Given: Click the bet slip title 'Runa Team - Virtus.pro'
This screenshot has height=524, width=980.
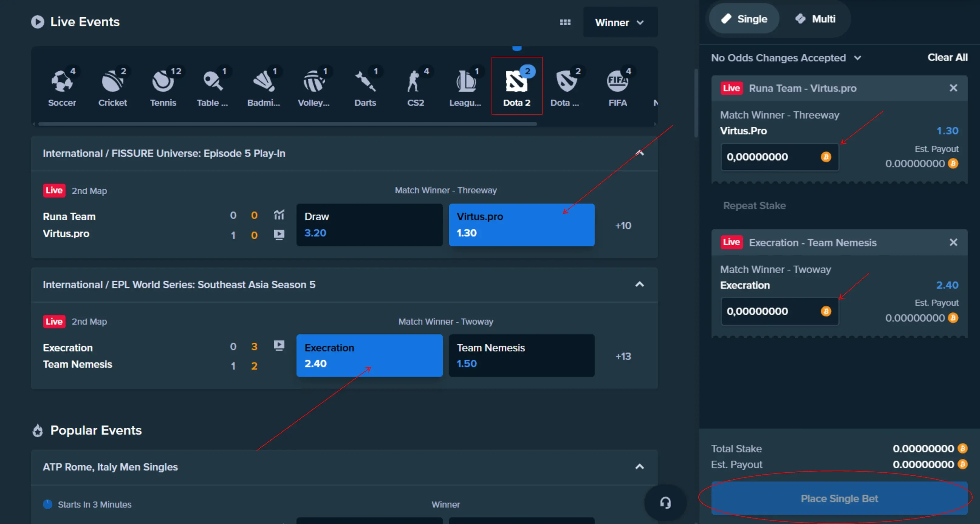Looking at the screenshot, I should [803, 88].
